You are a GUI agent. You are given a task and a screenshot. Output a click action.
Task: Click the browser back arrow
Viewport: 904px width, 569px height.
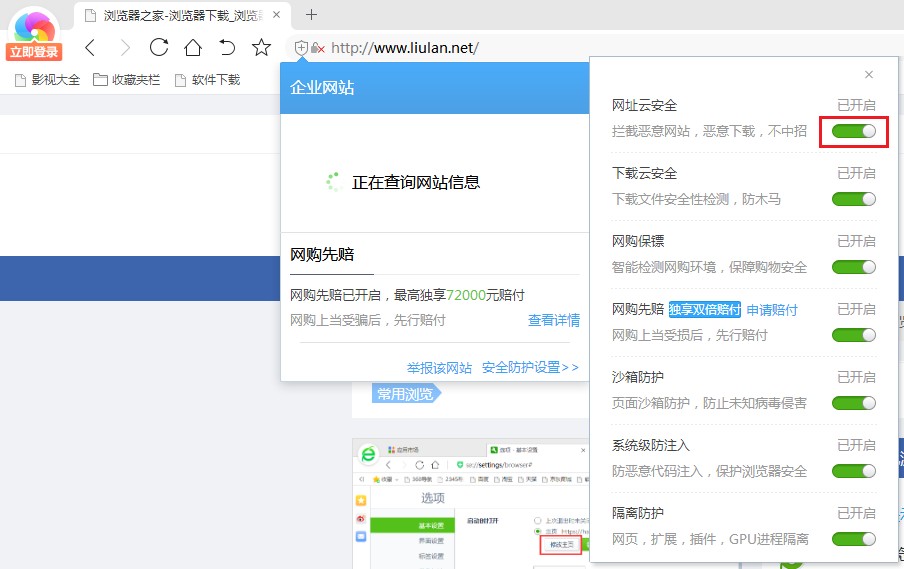coord(90,47)
